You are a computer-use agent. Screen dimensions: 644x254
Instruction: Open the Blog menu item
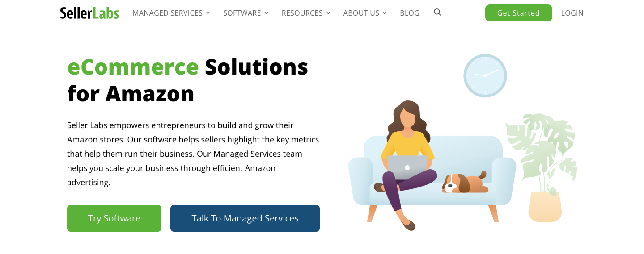(x=410, y=13)
